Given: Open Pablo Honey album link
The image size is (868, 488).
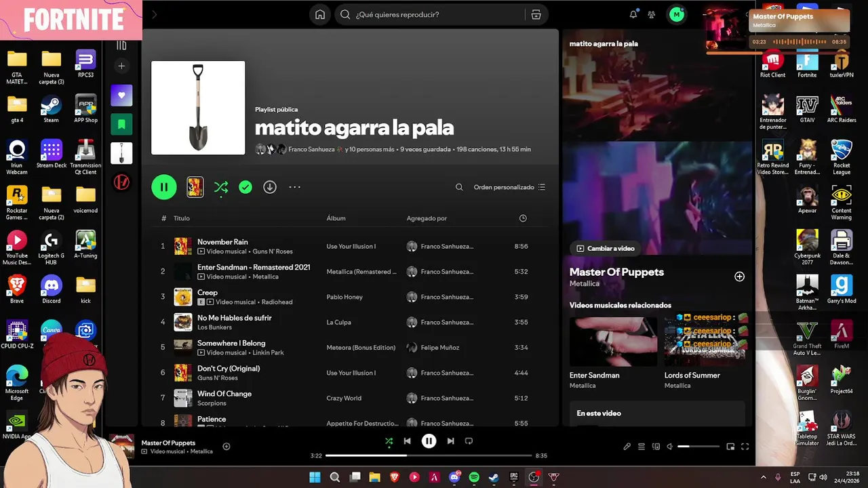Looking at the screenshot, I should [344, 297].
